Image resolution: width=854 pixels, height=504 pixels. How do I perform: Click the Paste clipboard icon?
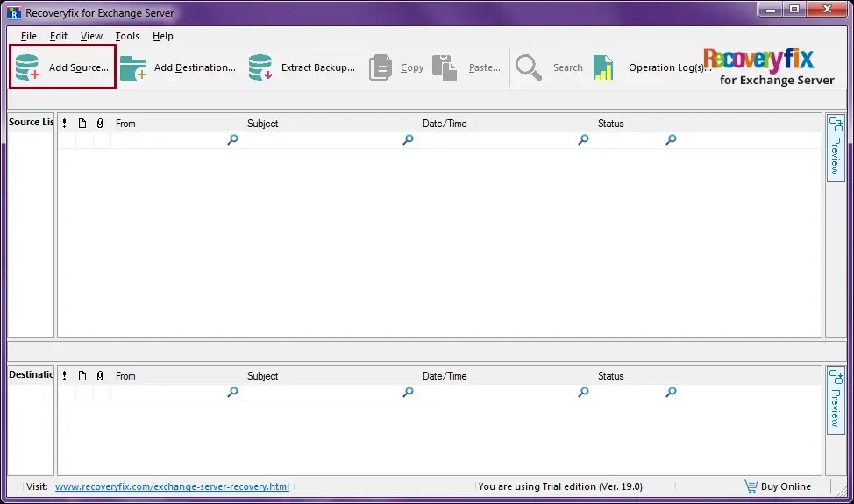tap(445, 67)
